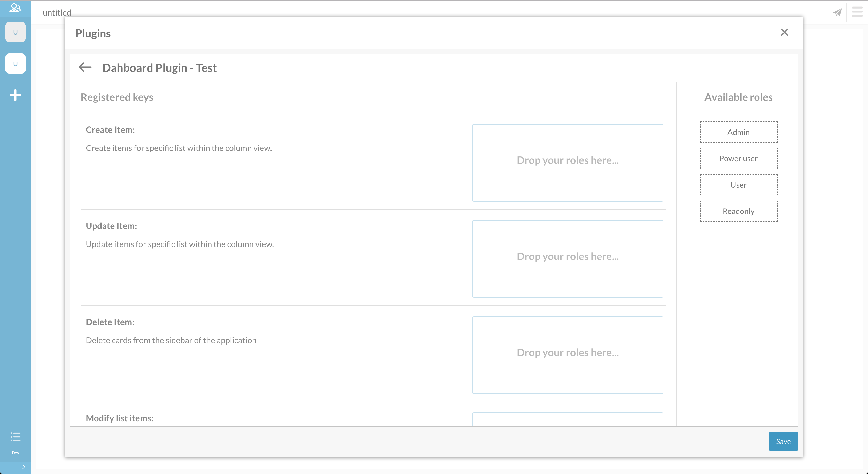868x474 pixels.
Task: Click the 'Dahboard Plugin - Test' title
Action: tap(159, 68)
